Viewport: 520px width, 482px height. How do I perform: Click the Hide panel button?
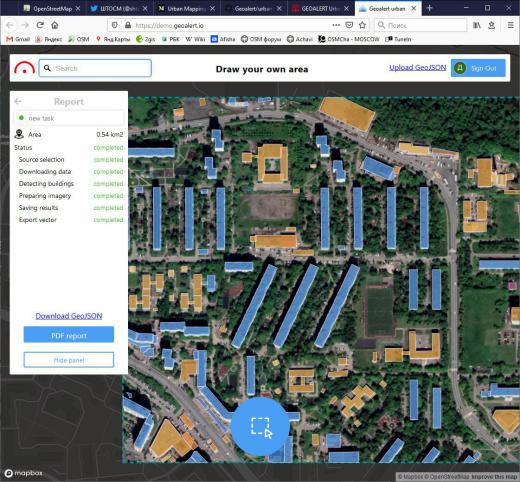point(69,360)
